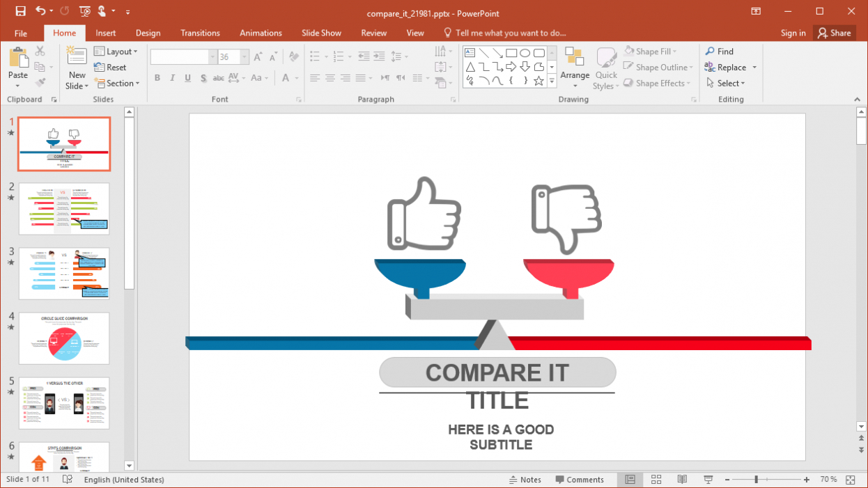Toggle text Shadow
This screenshot has width=868, height=488.
click(x=203, y=78)
